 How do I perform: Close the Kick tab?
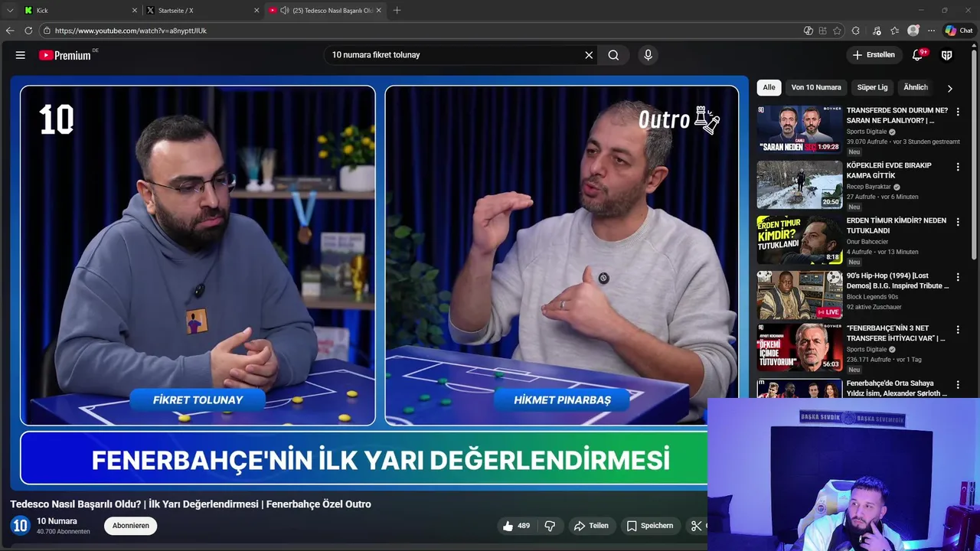[x=135, y=11]
